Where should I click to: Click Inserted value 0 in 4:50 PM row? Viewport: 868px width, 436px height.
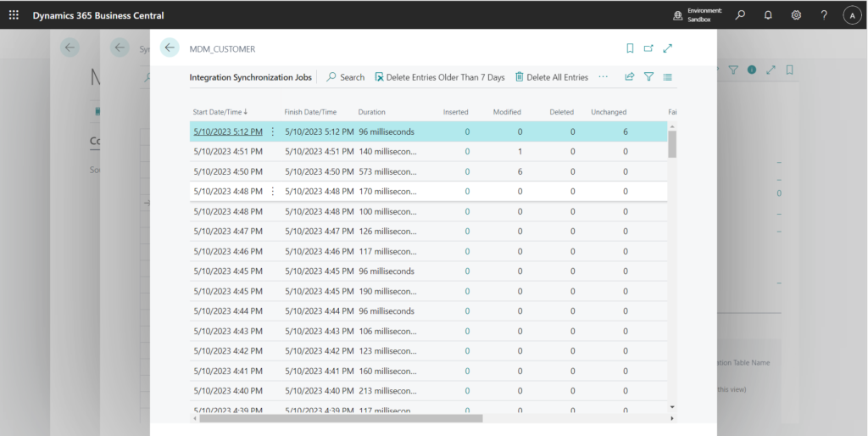(467, 171)
